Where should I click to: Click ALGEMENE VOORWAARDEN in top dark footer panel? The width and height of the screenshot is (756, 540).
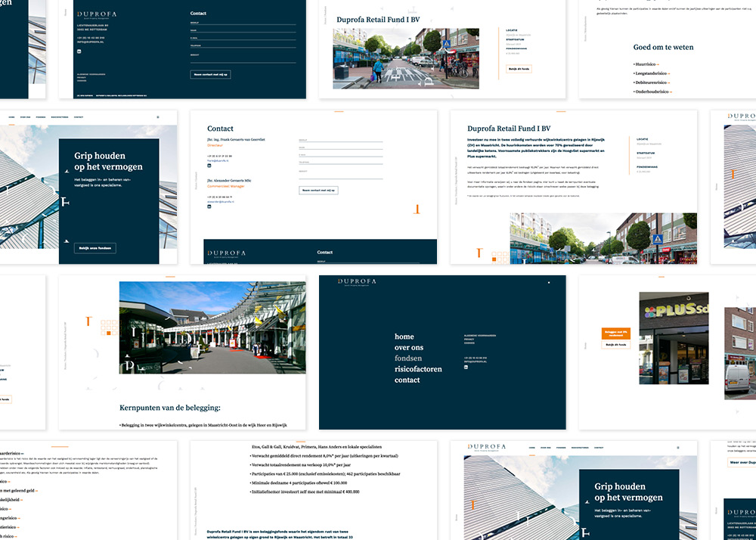[91, 74]
